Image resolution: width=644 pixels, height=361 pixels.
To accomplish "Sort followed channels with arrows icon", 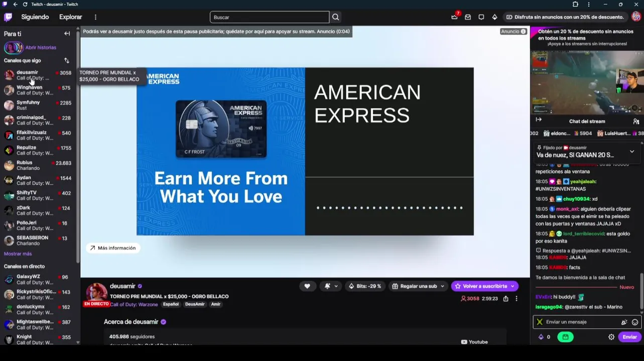I will [66, 61].
